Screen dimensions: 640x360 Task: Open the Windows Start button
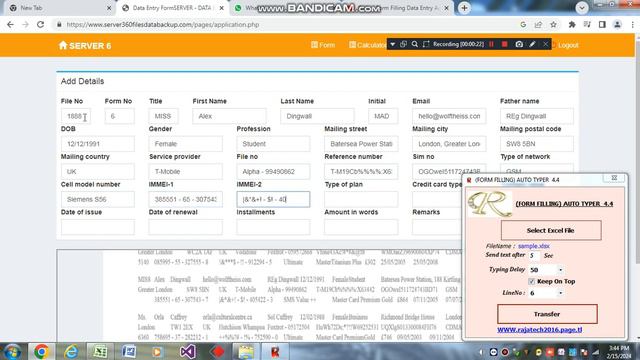13,351
